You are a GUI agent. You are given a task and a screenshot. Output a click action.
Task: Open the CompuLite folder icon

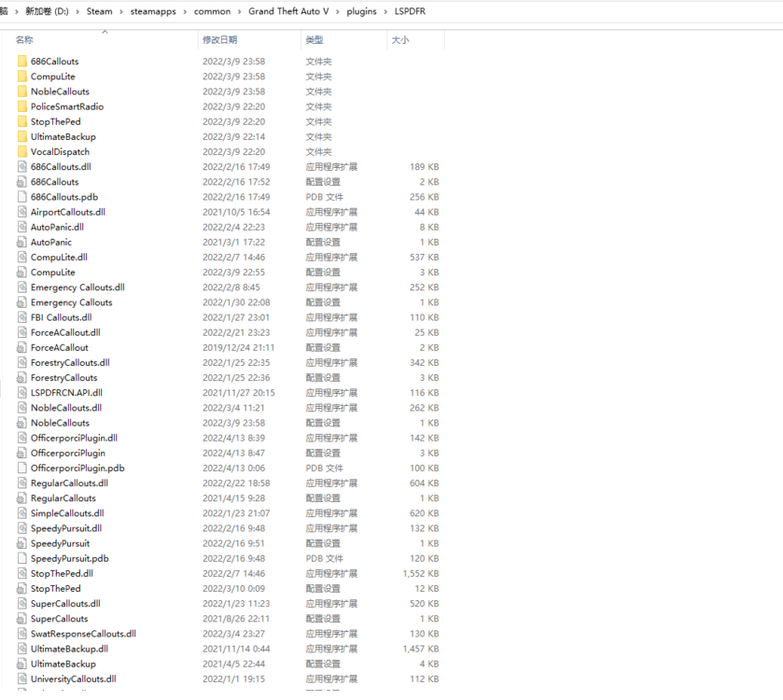[x=21, y=76]
